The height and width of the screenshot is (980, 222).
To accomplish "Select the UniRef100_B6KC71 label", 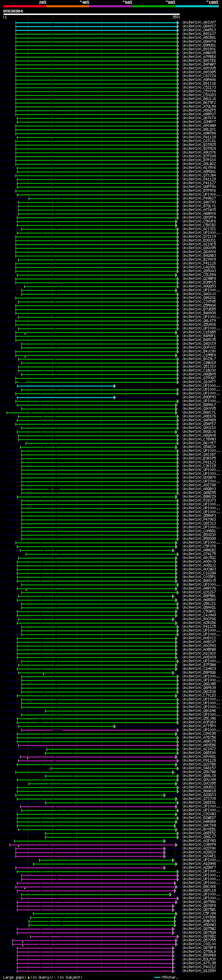I will click(199, 412).
